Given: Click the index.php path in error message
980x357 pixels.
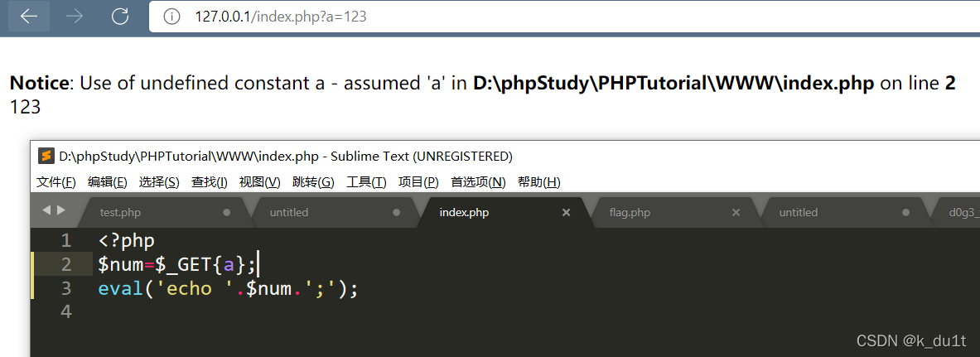Looking at the screenshot, I should pyautogui.click(x=673, y=83).
